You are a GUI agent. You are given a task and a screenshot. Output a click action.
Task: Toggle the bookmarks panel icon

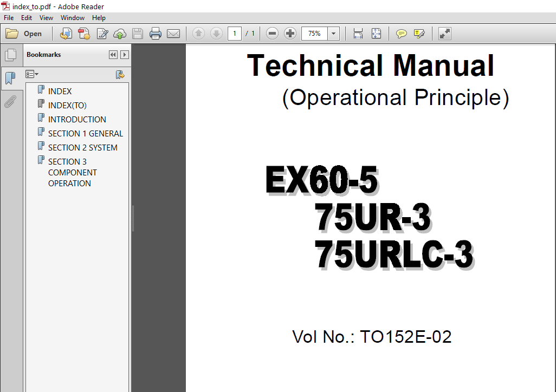[x=11, y=78]
